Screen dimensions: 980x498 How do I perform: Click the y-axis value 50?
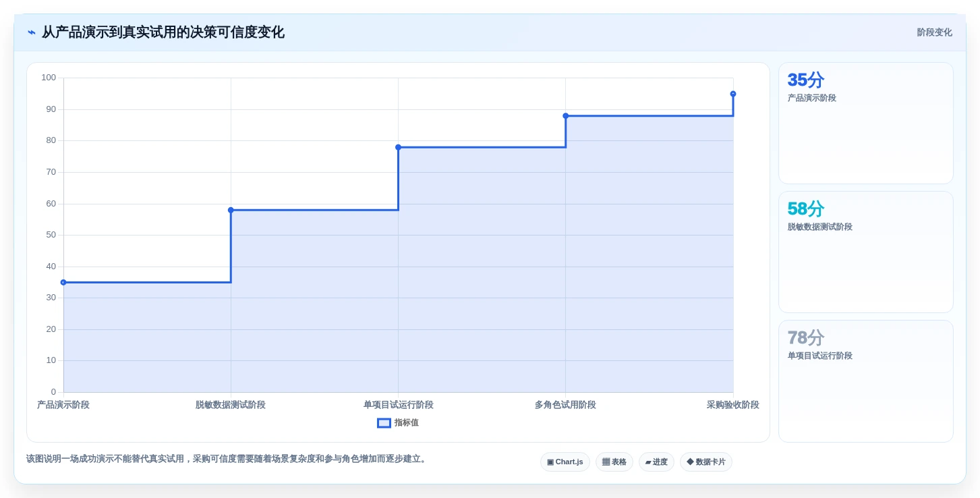point(51,235)
